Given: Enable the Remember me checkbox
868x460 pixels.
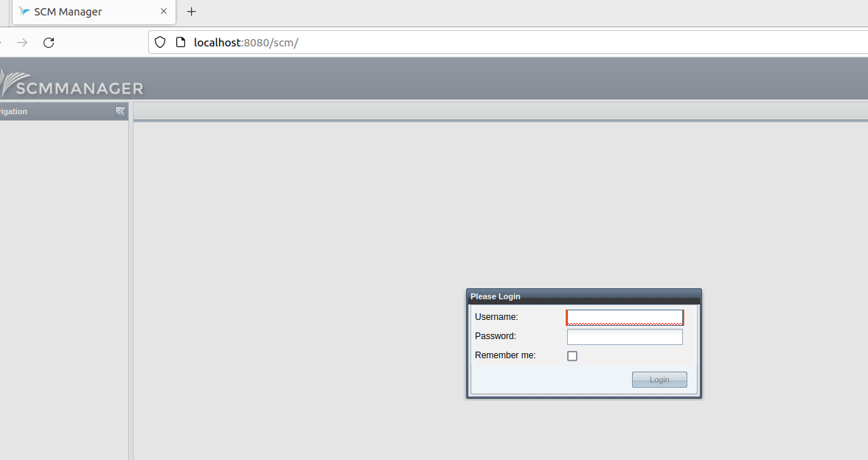Looking at the screenshot, I should click(572, 356).
